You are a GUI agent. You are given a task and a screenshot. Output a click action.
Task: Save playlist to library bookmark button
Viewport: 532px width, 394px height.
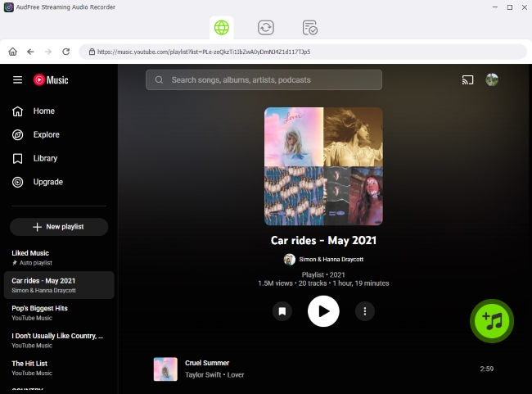(x=282, y=311)
